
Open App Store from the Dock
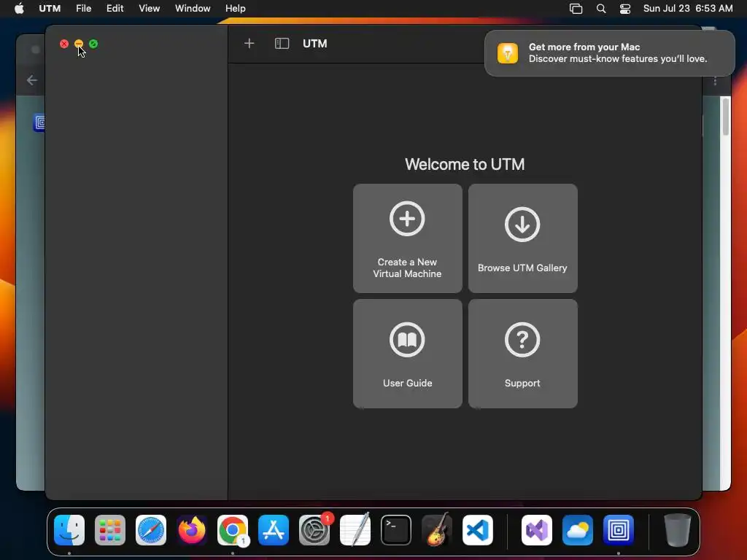point(274,530)
